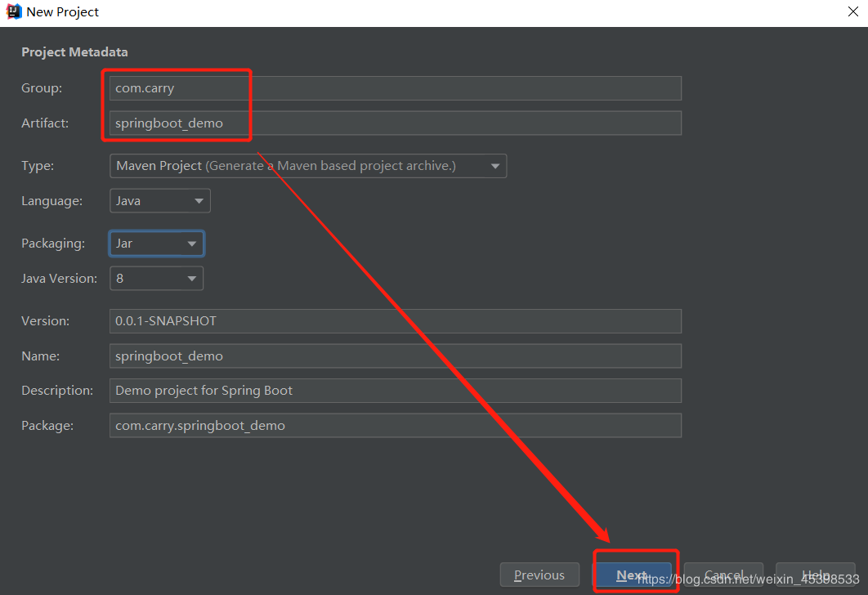Viewport: 868px width, 595px height.
Task: Click the Packaging: label
Action: [53, 244]
